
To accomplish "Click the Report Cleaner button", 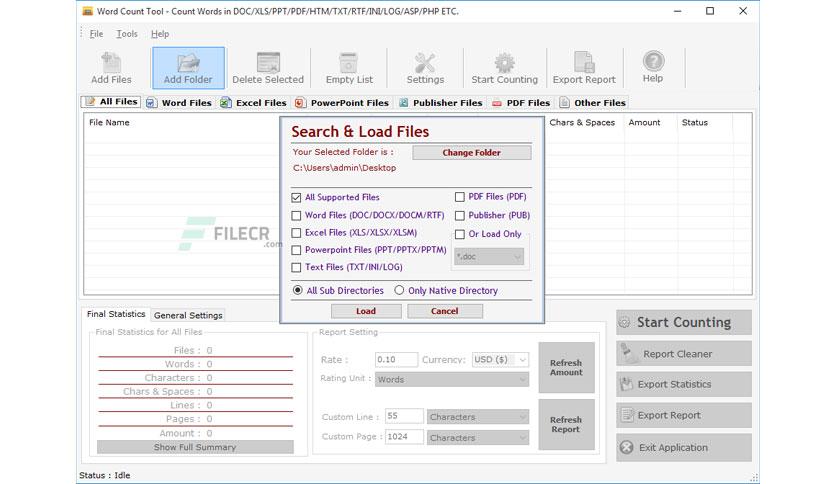I will 684,354.
